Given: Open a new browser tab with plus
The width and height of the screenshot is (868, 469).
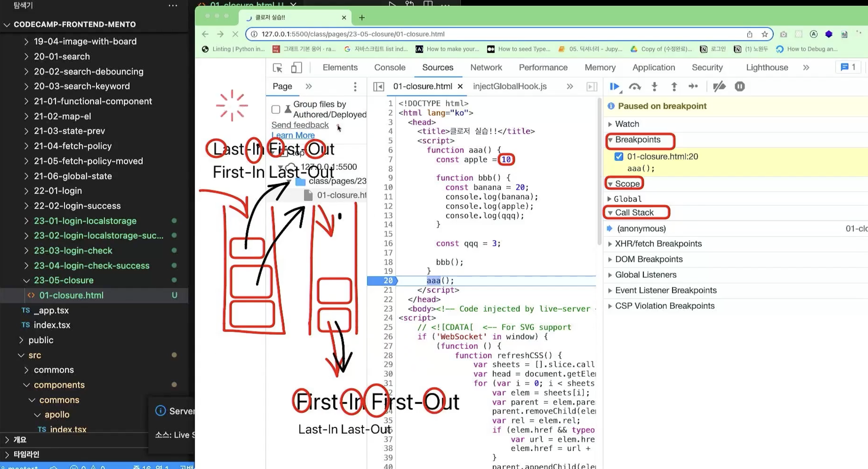Looking at the screenshot, I should [x=362, y=18].
